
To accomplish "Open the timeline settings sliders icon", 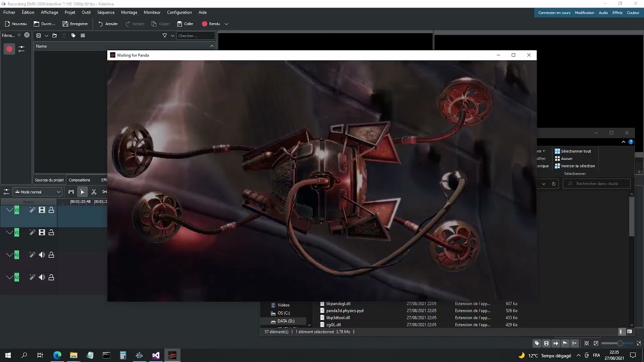I will (x=6, y=192).
